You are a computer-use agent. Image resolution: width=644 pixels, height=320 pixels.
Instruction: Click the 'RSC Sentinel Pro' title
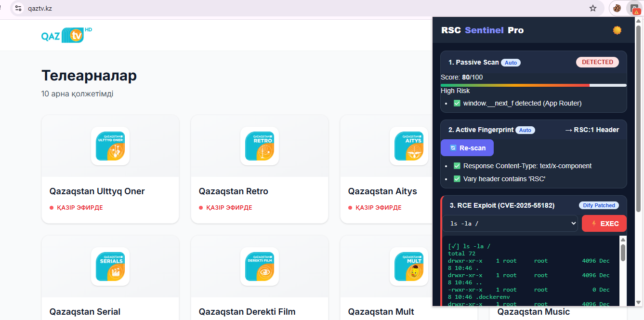(482, 30)
